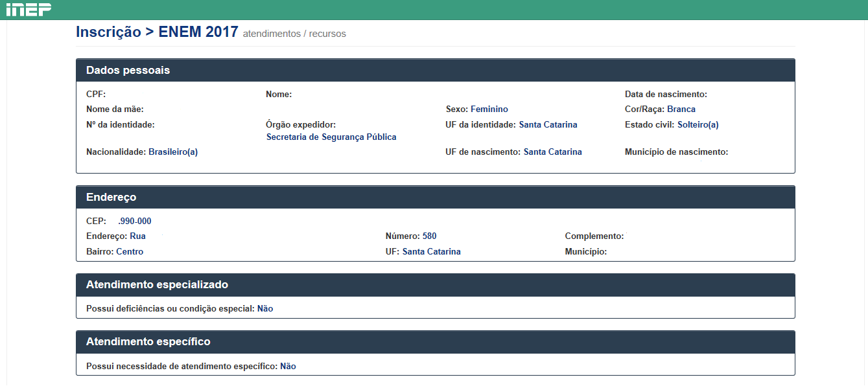The height and width of the screenshot is (386, 868).
Task: Click 'Centro' bairro value
Action: (130, 252)
